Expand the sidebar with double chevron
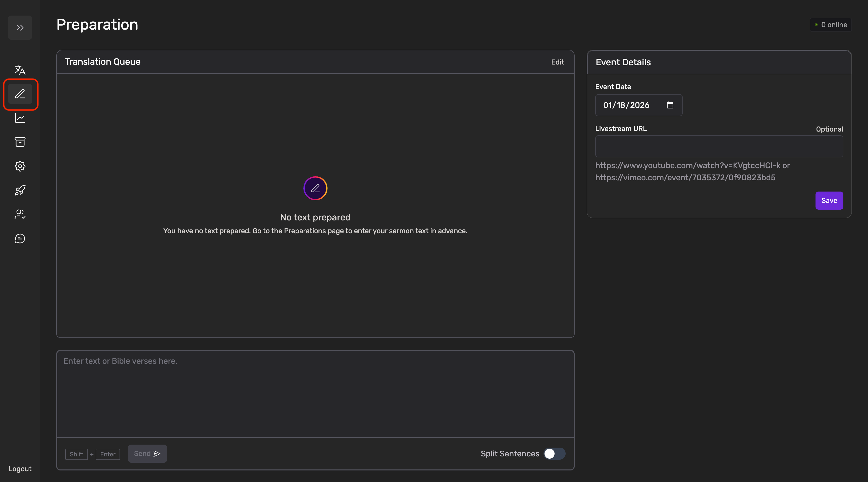This screenshot has height=482, width=868. click(x=20, y=28)
